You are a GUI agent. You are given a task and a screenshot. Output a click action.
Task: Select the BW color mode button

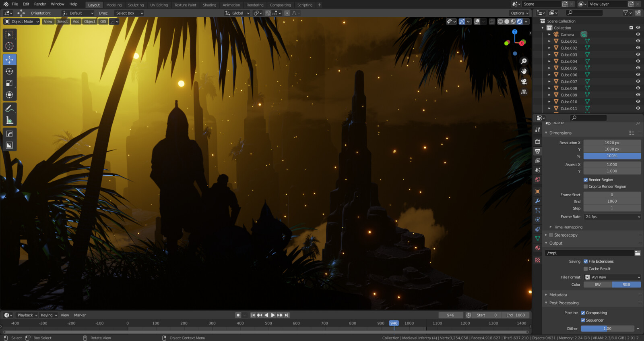[598, 285]
